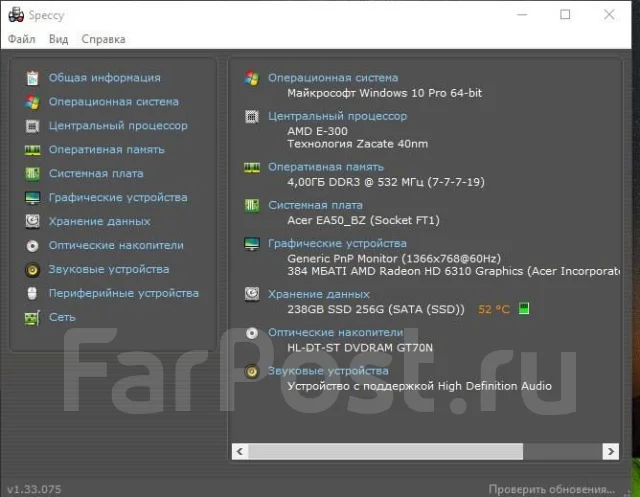Click the summary panel optical disc icon
Image resolution: width=640 pixels, height=497 pixels.
coord(252,333)
